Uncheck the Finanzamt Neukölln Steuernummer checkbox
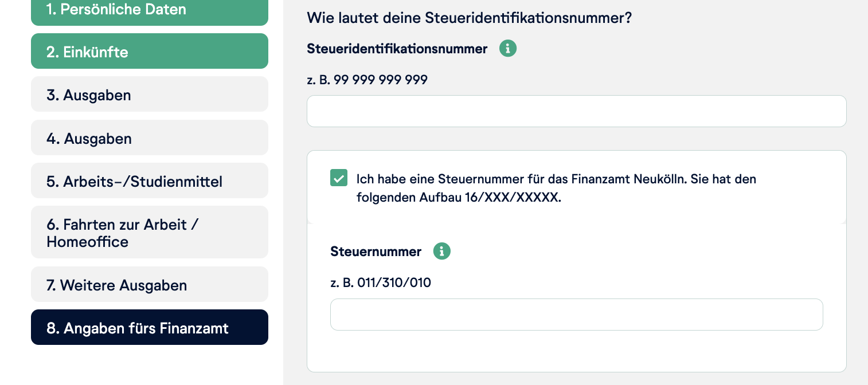 339,178
